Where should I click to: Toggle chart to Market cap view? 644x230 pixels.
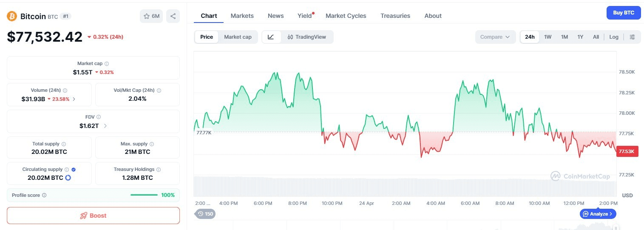click(x=238, y=37)
